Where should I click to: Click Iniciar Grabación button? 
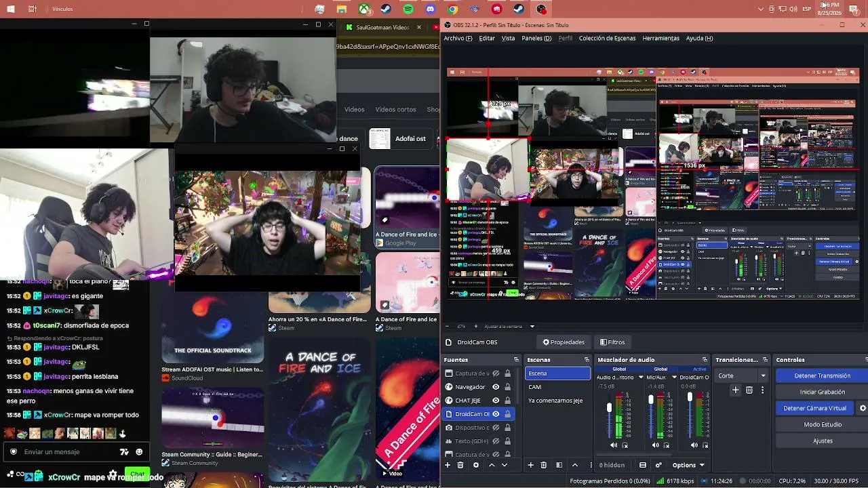(822, 392)
